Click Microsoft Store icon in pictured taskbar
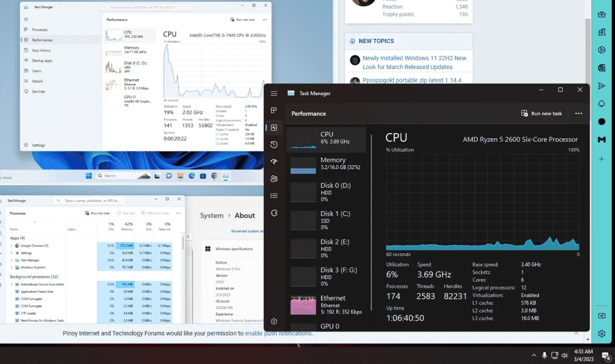 (203, 176)
